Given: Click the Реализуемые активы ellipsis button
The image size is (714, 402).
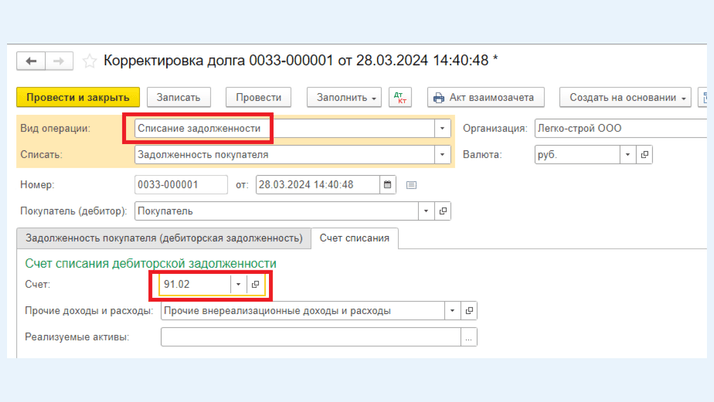Looking at the screenshot, I should point(469,337).
